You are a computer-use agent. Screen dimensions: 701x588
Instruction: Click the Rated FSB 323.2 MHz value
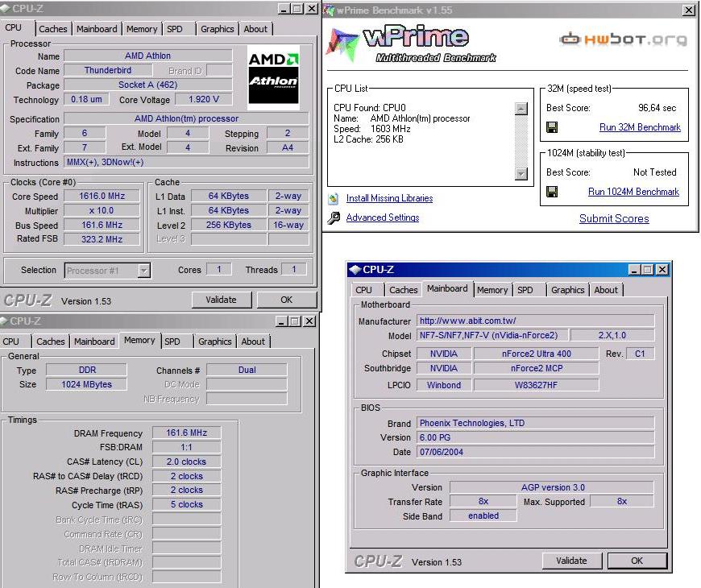click(x=102, y=239)
